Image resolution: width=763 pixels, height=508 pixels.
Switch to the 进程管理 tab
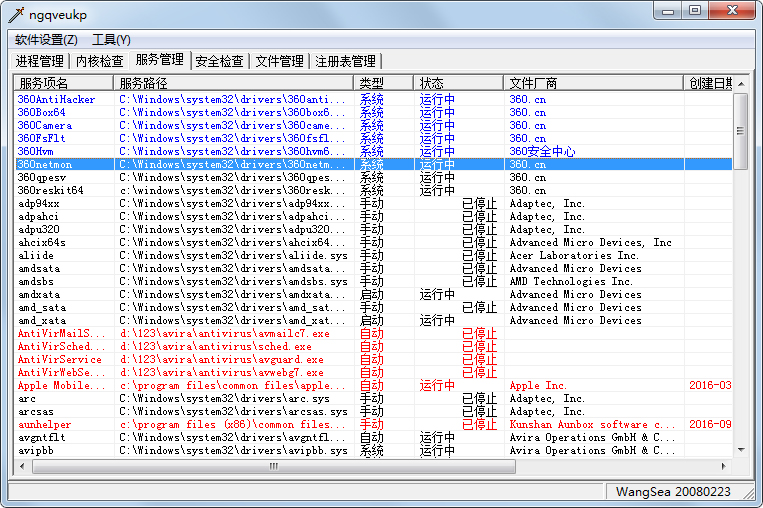pos(39,61)
